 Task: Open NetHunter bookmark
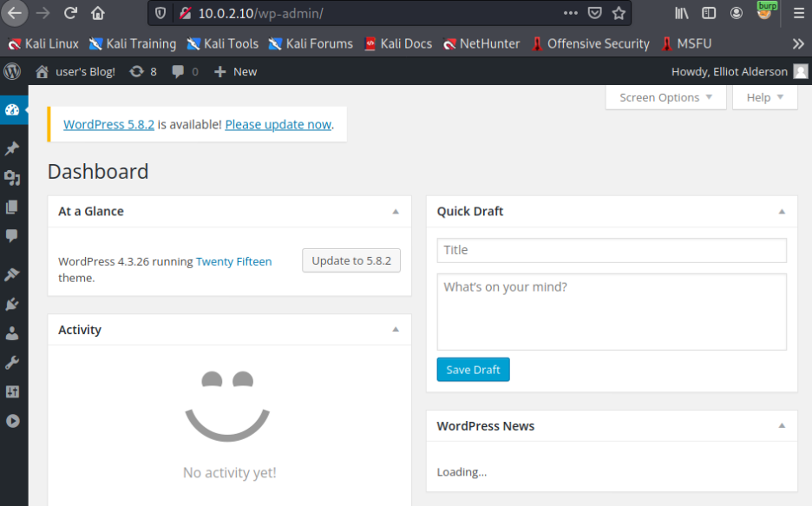pos(481,44)
